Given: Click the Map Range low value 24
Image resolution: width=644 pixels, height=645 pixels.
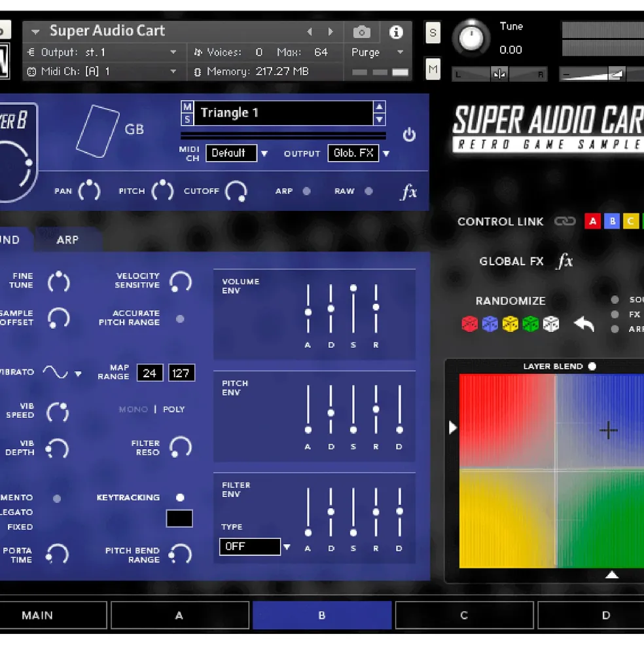Looking at the screenshot, I should 150,373.
